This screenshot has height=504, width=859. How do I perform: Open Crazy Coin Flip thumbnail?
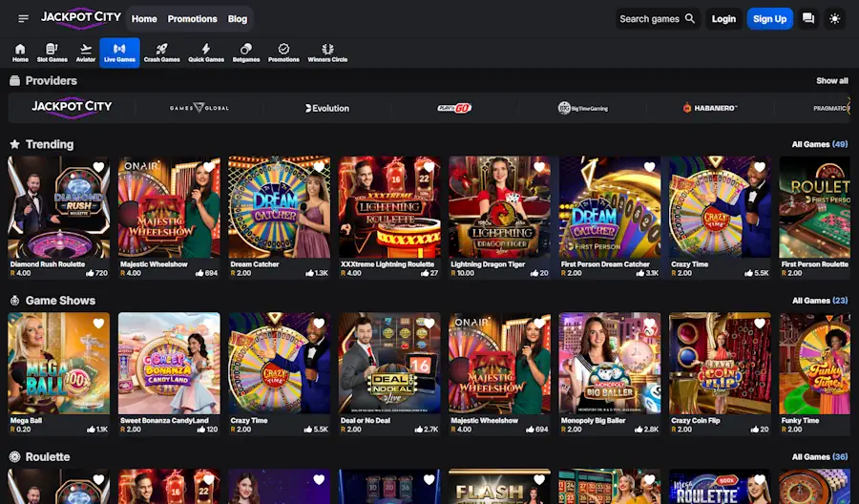(x=720, y=364)
